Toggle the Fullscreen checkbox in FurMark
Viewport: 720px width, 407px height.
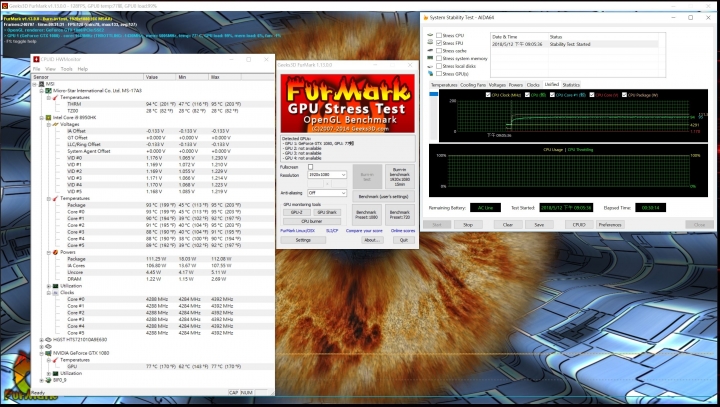click(310, 167)
